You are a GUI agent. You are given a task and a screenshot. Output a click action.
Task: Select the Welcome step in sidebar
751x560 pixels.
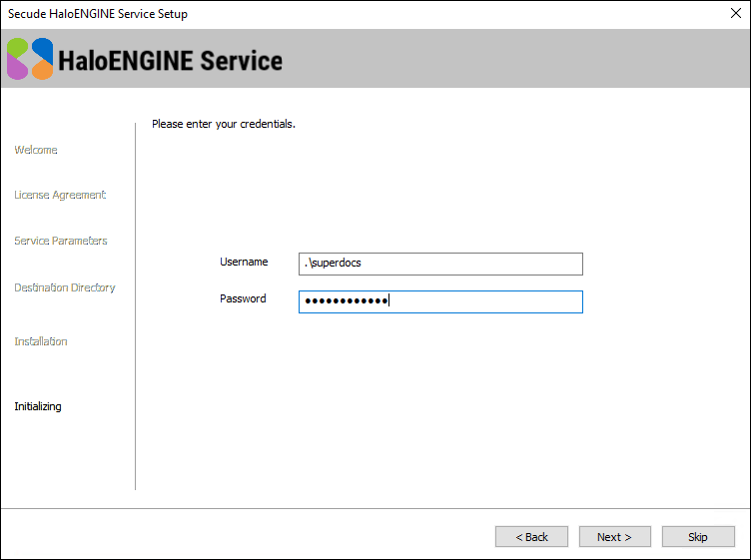(x=36, y=150)
